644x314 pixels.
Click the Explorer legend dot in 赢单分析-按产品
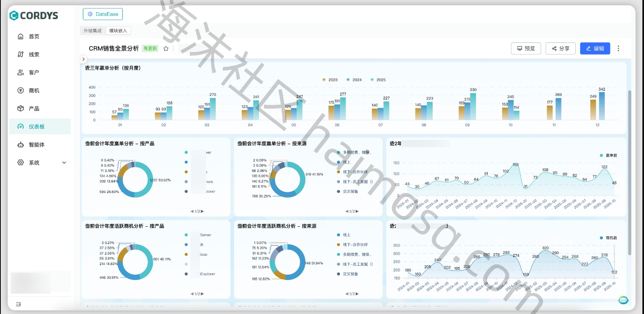tap(186, 191)
